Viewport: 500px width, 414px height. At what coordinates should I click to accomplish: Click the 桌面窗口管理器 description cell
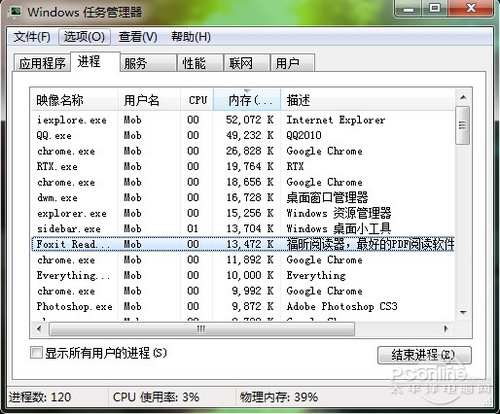point(327,197)
